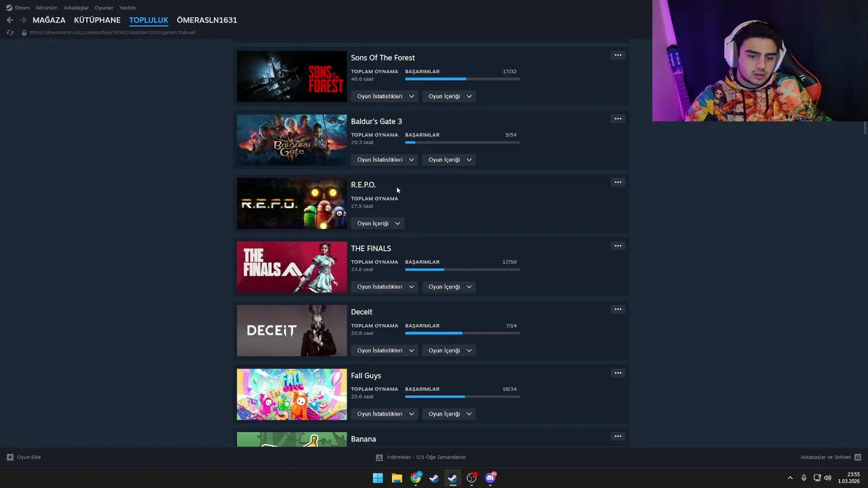The width and height of the screenshot is (868, 488).
Task: Click Sons Of The Forest achievements progress bar
Action: click(462, 79)
